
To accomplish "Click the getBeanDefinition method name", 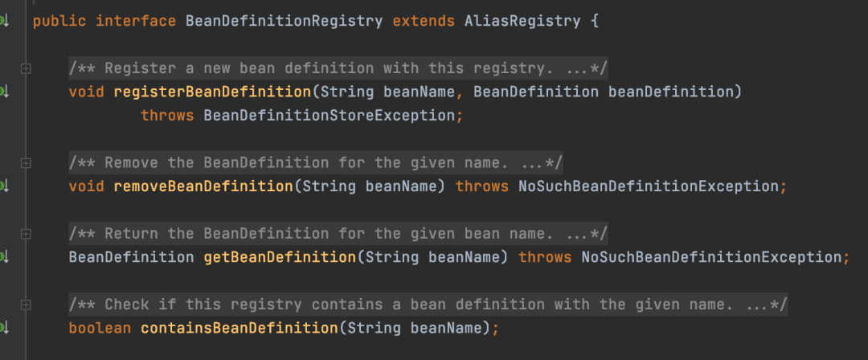I will [x=280, y=257].
